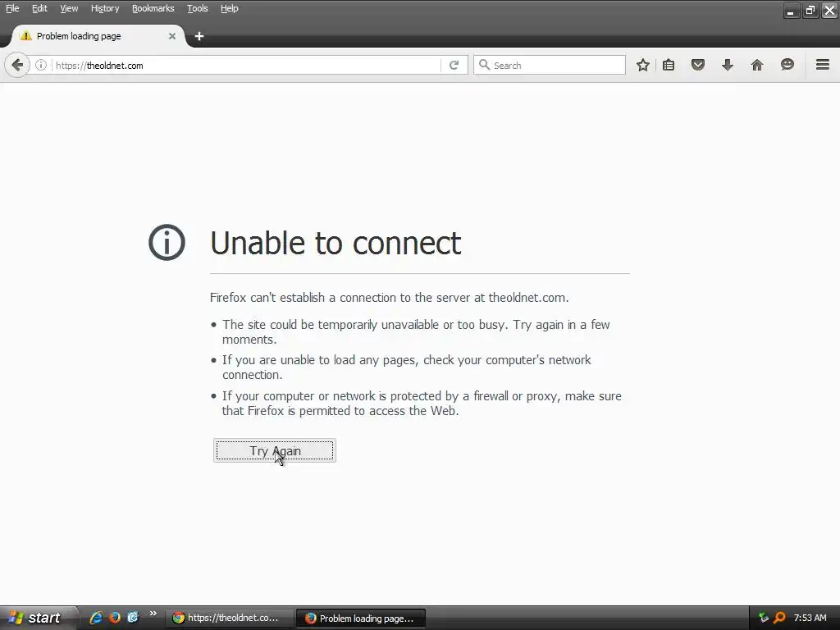
Task: Open the Edit menu
Action: (x=39, y=8)
